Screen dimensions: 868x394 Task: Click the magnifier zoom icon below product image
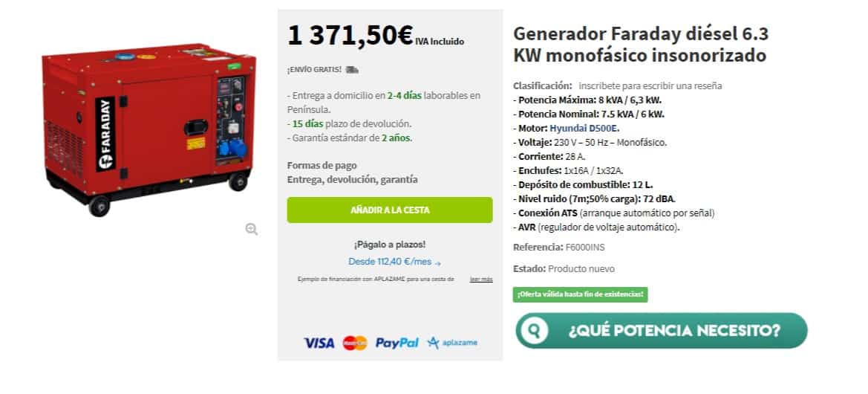pos(251,229)
